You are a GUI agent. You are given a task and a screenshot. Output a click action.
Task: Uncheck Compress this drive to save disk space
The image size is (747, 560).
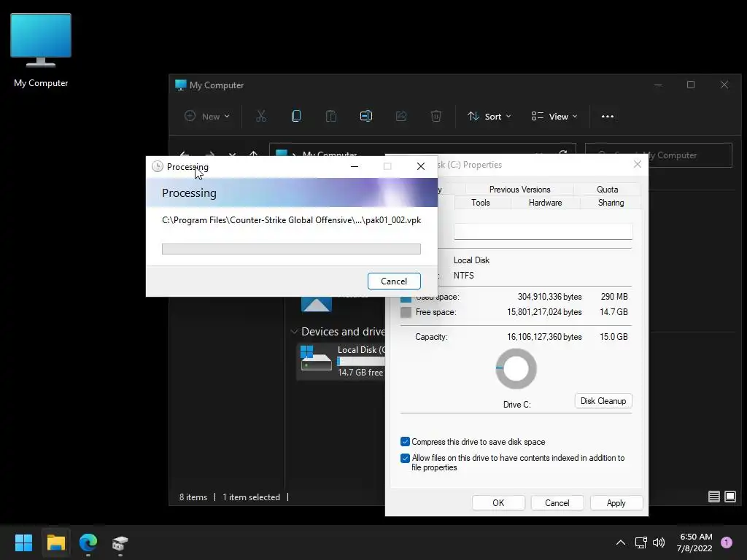tap(406, 441)
